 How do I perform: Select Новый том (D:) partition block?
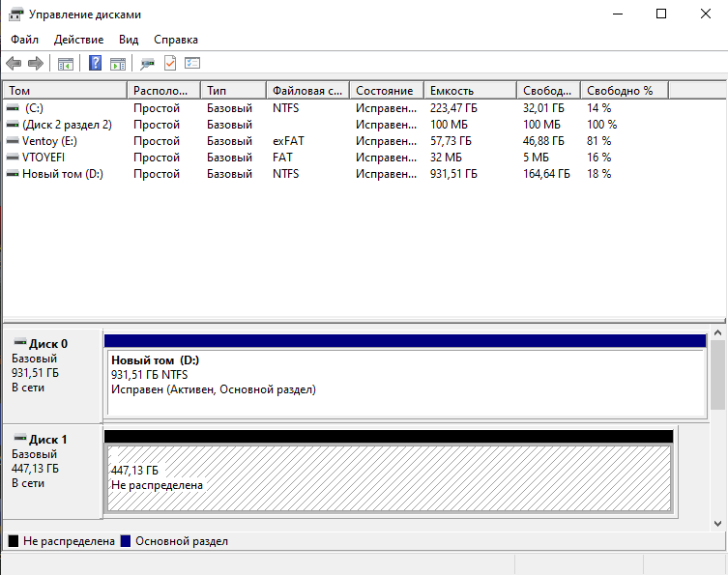[404, 382]
